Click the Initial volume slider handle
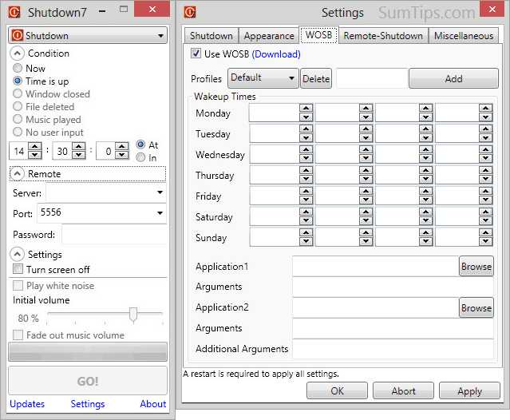 pyautogui.click(x=133, y=315)
